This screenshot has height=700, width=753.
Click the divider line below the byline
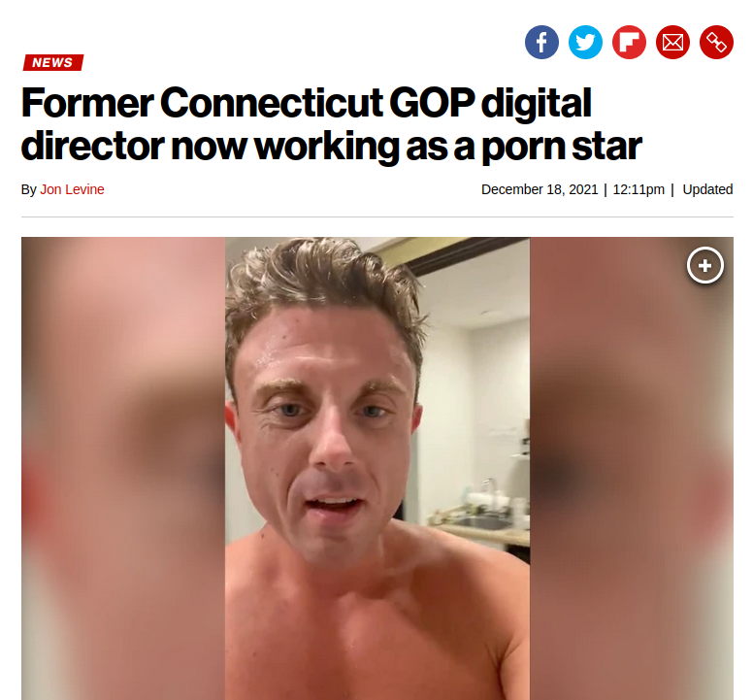pyautogui.click(x=376, y=217)
